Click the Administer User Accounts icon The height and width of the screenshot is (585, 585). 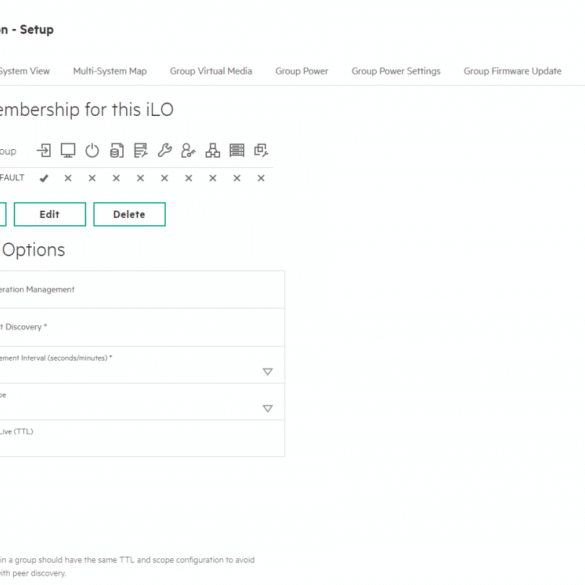pyautogui.click(x=188, y=151)
